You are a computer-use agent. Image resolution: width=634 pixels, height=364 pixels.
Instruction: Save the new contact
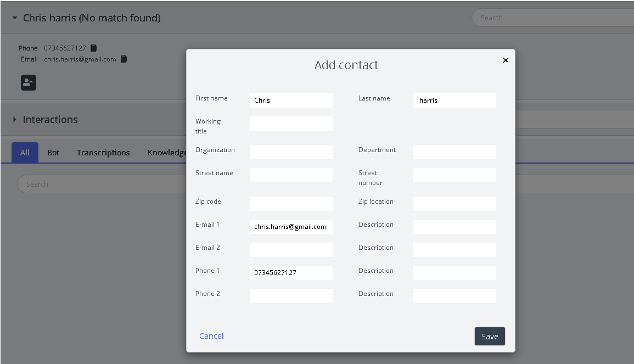click(489, 337)
